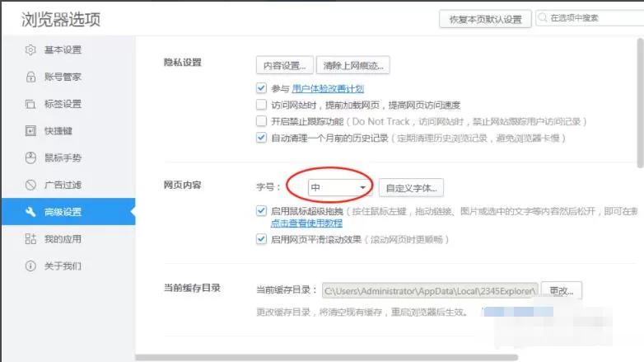
Task: Open the 用户体验改善计划 link
Action: (328, 88)
